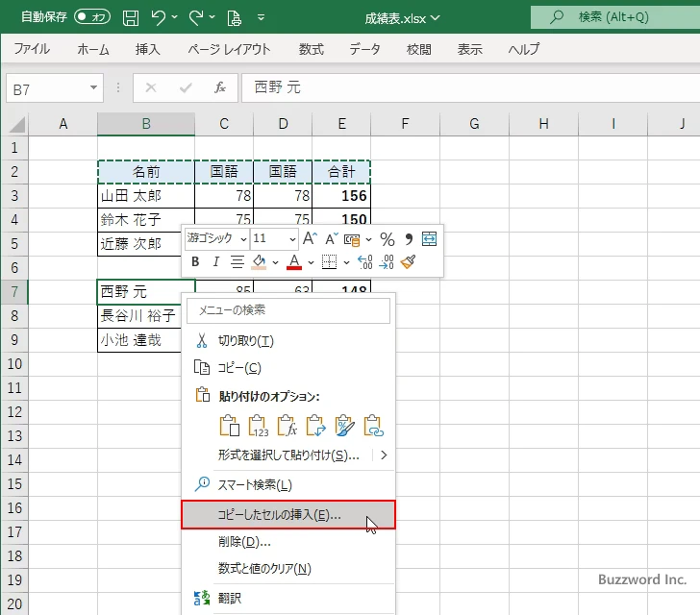Viewport: 700px width, 615px height.
Task: Expand the 成績表.xlsx file name dropdown
Action: pos(436,18)
